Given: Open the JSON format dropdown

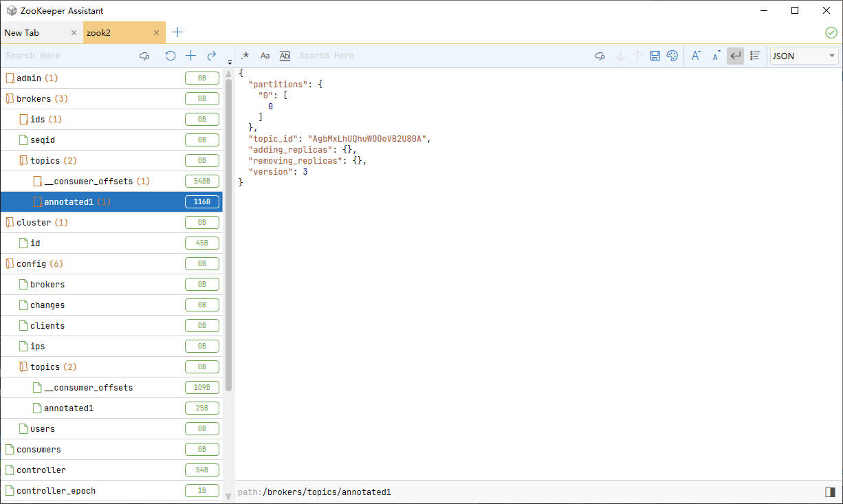Looking at the screenshot, I should pos(804,56).
